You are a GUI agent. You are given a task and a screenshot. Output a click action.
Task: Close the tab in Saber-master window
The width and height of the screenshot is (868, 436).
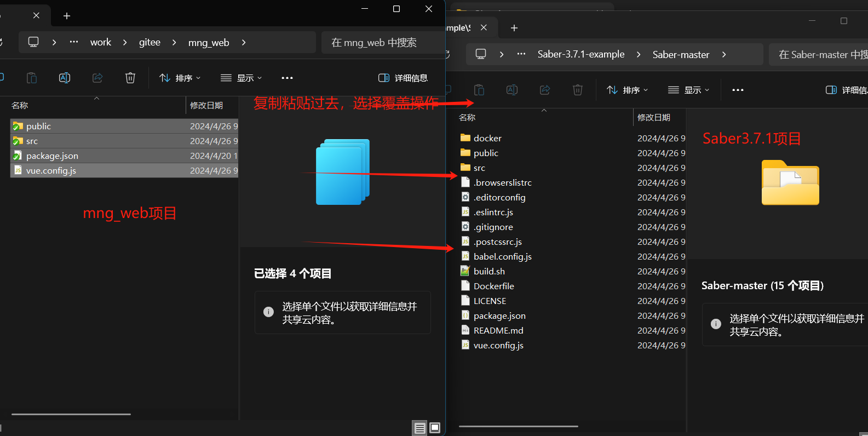(484, 27)
